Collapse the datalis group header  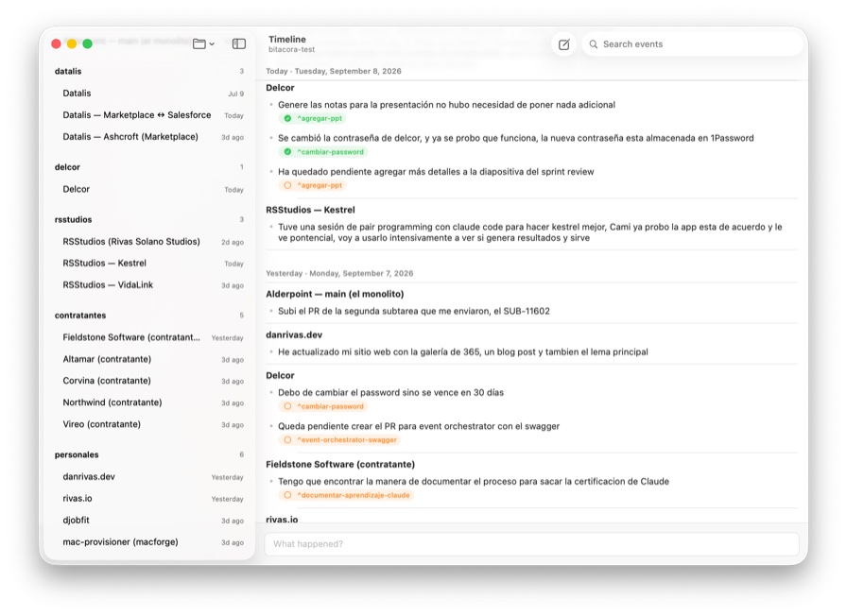point(68,71)
